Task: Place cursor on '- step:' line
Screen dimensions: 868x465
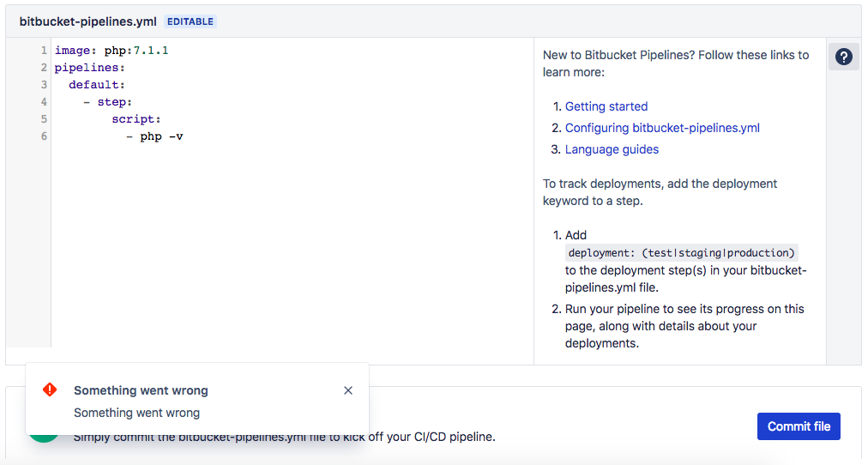Action: (107, 102)
